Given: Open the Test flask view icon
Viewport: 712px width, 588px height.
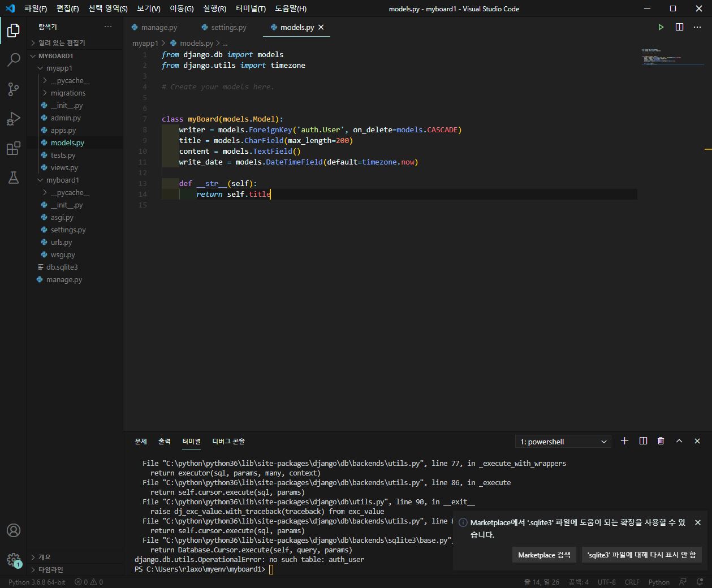Looking at the screenshot, I should tap(14, 178).
